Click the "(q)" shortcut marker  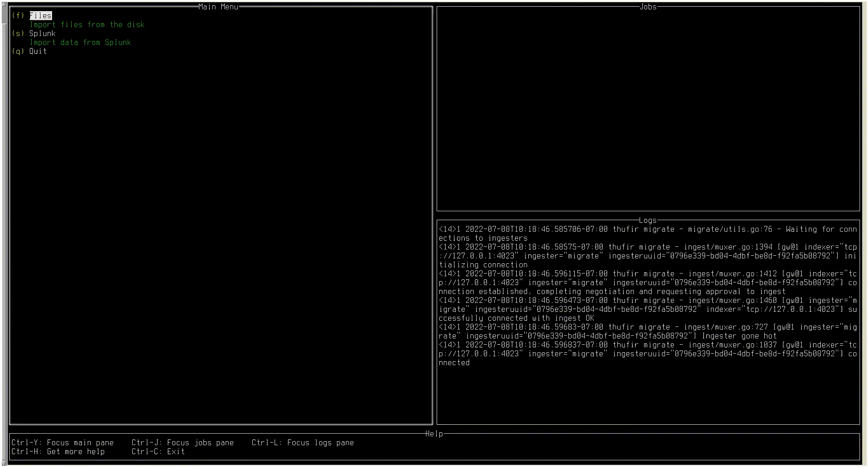pyautogui.click(x=18, y=51)
